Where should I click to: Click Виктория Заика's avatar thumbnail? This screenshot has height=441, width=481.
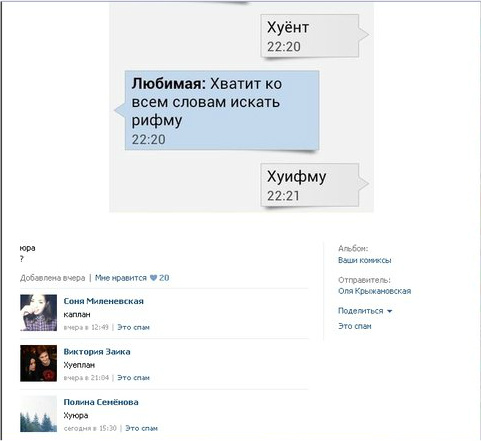pyautogui.click(x=38, y=363)
